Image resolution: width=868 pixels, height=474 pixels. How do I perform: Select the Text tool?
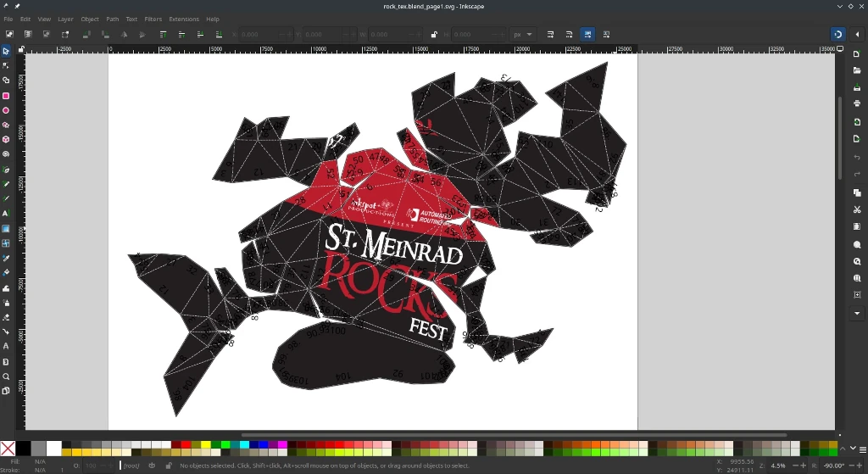coord(6,213)
